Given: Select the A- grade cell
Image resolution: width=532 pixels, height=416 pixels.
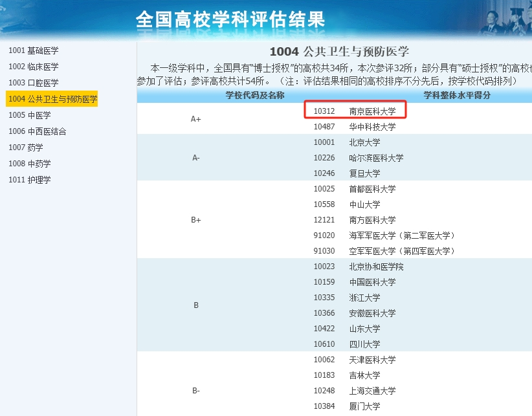Looking at the screenshot, I should tap(195, 158).
